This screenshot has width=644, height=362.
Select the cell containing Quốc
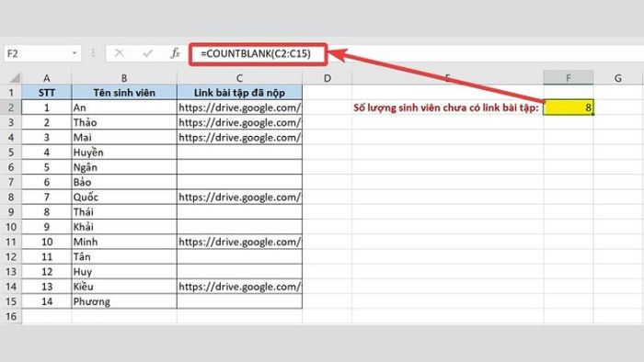[124, 197]
